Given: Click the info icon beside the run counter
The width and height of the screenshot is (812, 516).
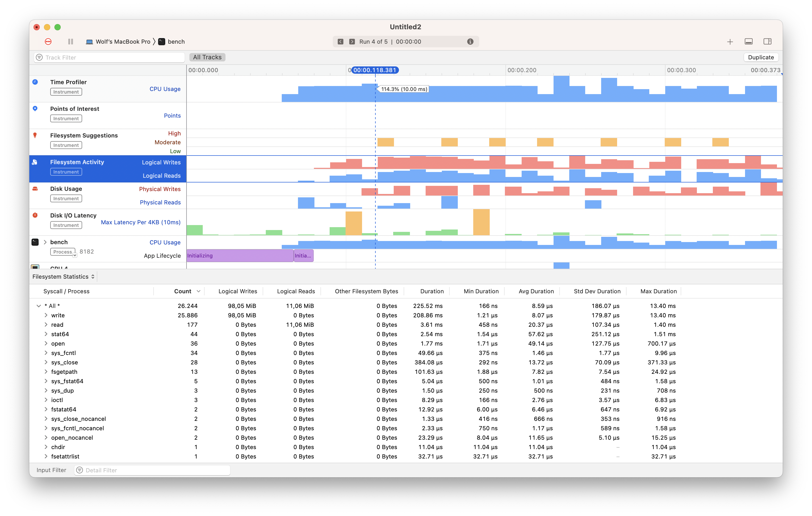Looking at the screenshot, I should [470, 42].
